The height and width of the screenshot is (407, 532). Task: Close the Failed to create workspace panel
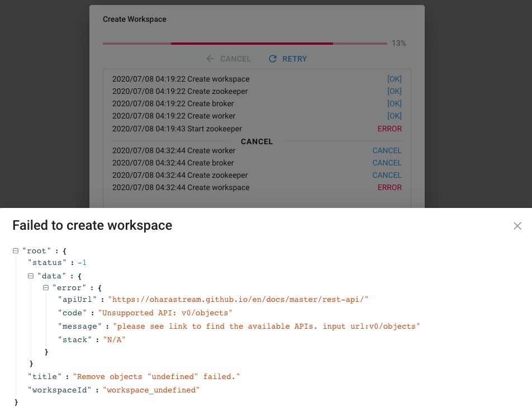517,226
